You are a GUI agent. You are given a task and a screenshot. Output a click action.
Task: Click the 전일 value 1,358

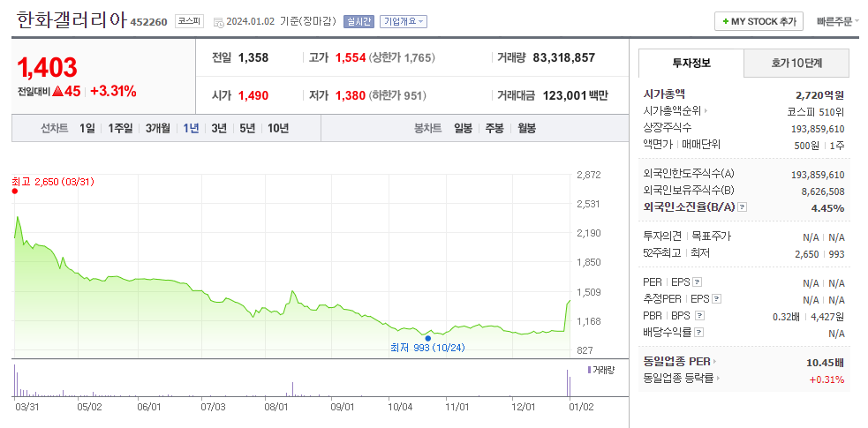click(x=253, y=57)
